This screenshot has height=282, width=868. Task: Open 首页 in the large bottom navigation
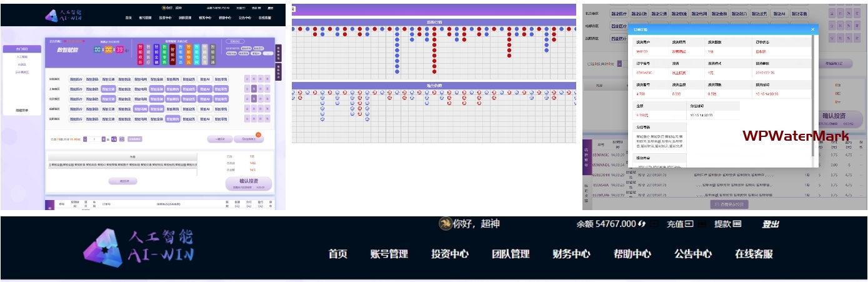338,254
